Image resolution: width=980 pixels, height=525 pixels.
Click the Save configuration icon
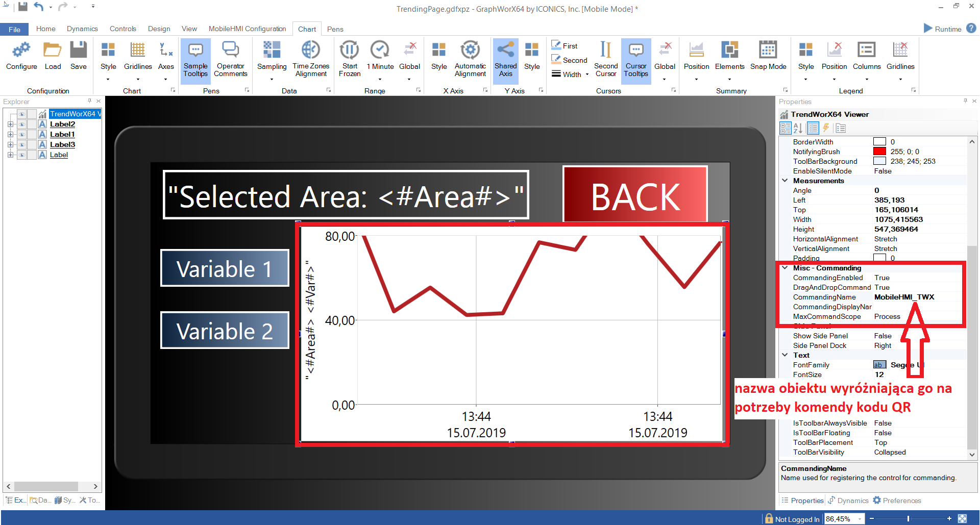pyautogui.click(x=79, y=56)
